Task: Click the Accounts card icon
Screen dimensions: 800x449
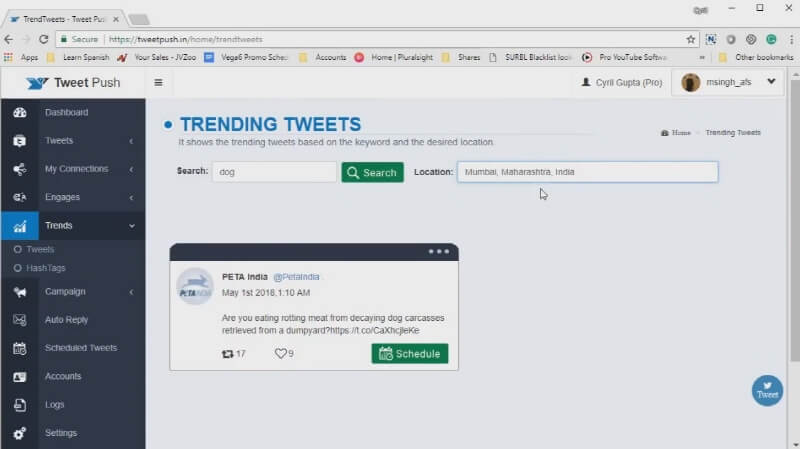Action: [20, 377]
